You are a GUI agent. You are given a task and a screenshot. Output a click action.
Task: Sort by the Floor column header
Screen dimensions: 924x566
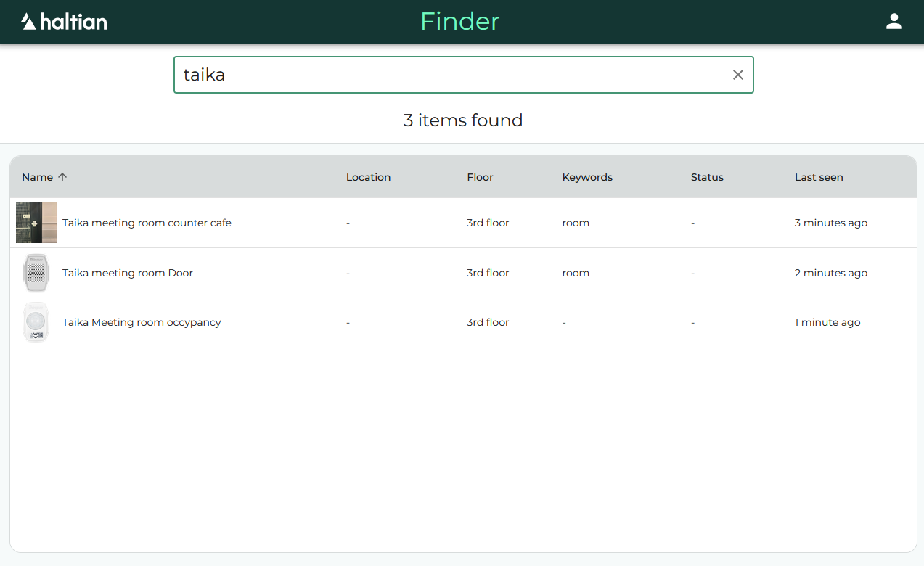tap(480, 177)
